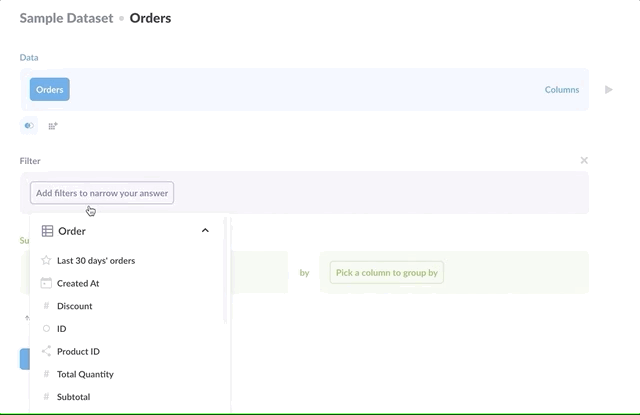Viewport: 640px width, 415px height.
Task: Select the Subtotal field
Action: pyautogui.click(x=73, y=397)
